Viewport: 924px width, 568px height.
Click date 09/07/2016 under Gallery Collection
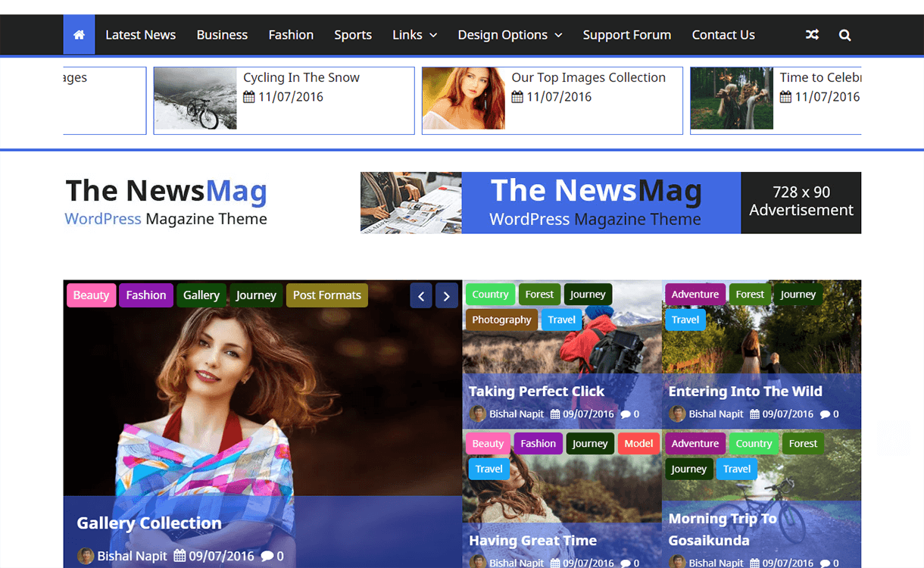point(221,556)
